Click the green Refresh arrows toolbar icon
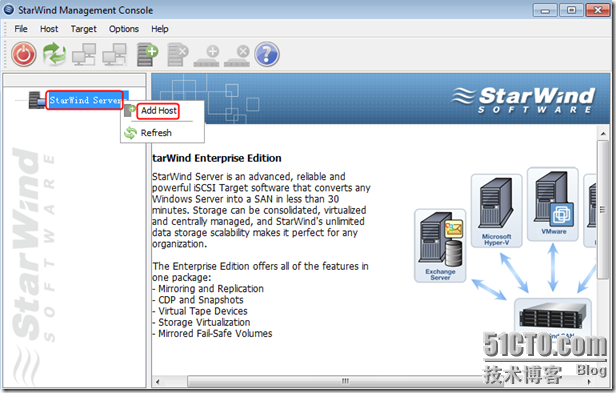616x393 pixels. click(54, 54)
